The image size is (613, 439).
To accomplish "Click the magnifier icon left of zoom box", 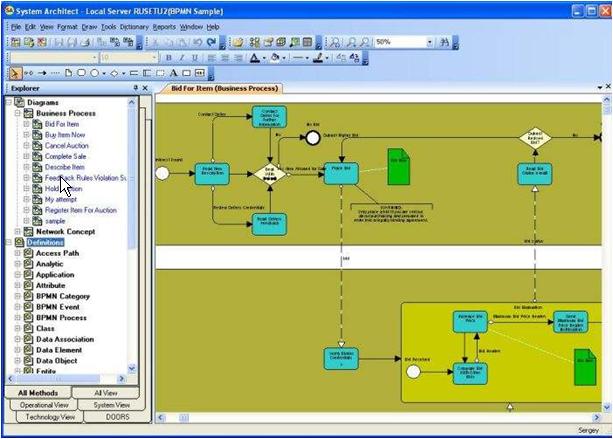I will click(364, 42).
